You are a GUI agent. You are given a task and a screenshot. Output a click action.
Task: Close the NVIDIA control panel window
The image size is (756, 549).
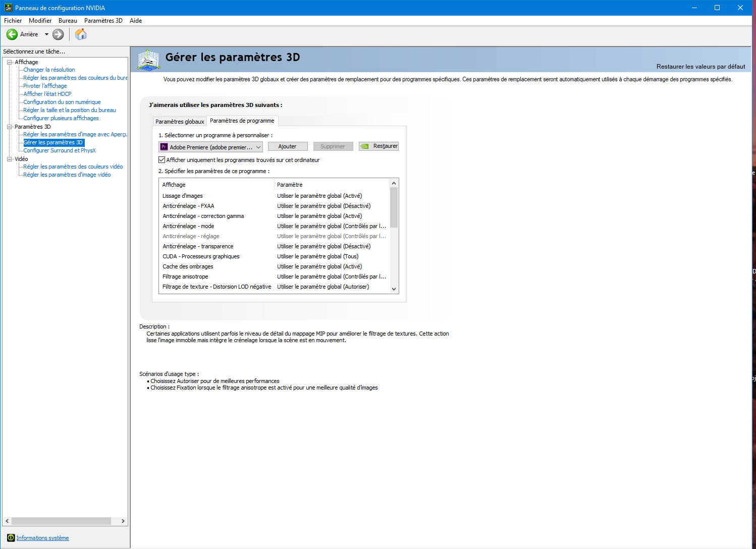click(x=740, y=8)
